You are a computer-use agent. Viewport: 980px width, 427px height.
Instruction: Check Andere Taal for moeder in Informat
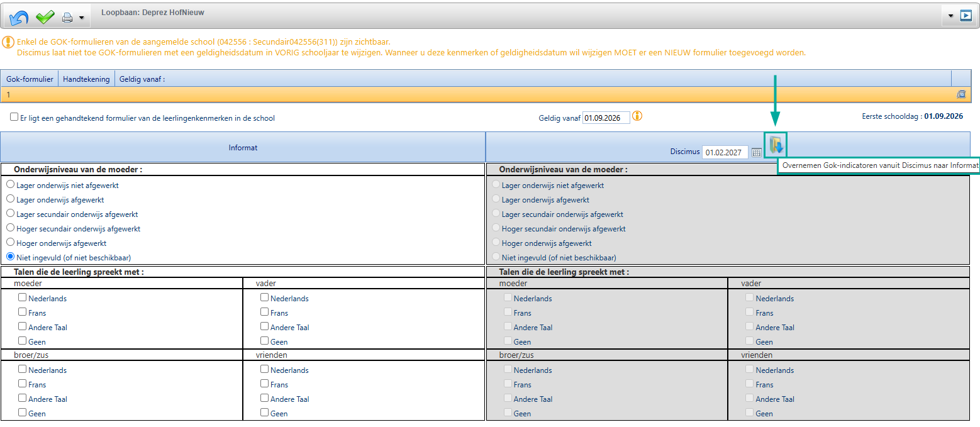pyautogui.click(x=23, y=326)
